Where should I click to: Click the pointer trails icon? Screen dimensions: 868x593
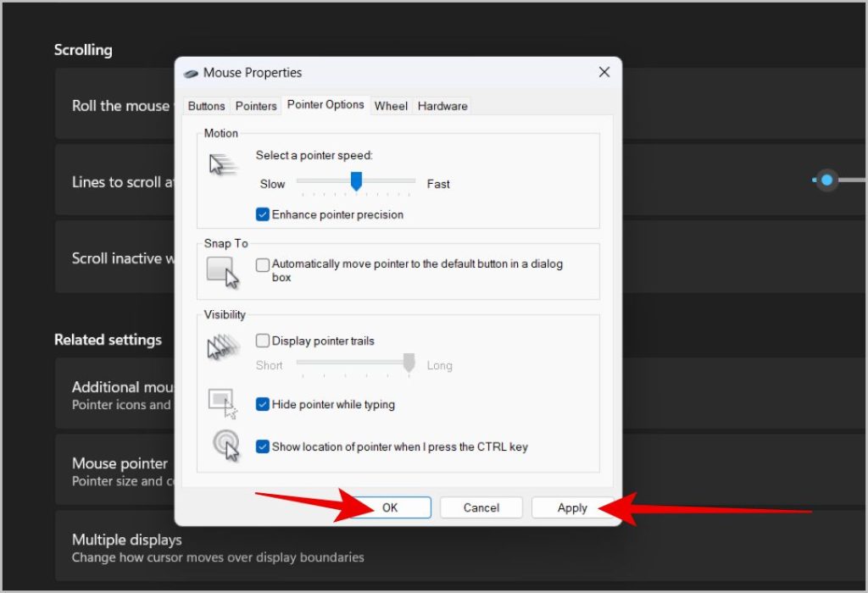(x=223, y=346)
